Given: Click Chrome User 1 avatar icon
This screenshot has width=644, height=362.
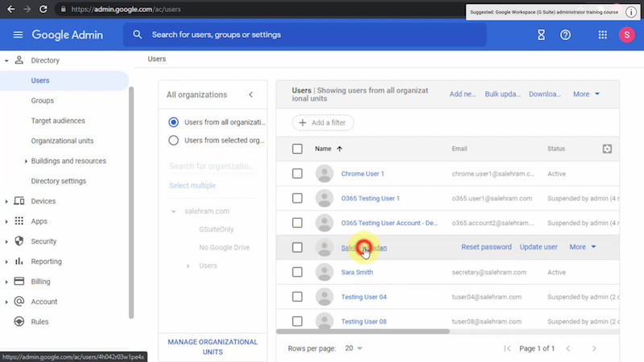Looking at the screenshot, I should click(x=324, y=174).
